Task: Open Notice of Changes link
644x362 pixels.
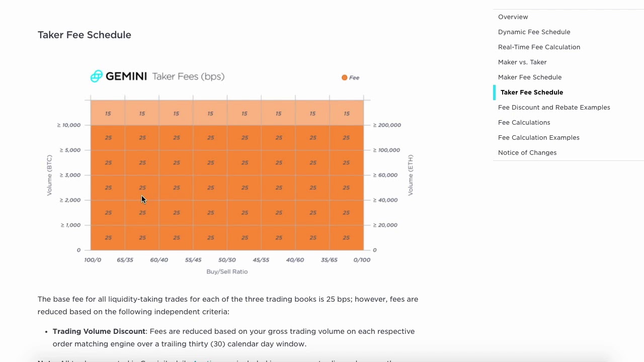Action: point(527,153)
